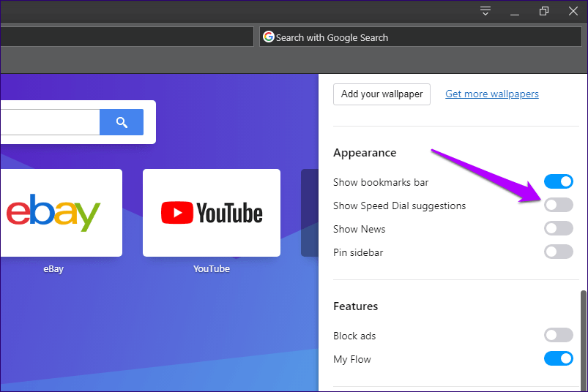588x392 pixels.
Task: Open the eBay Speed Dial tile
Action: [62, 213]
